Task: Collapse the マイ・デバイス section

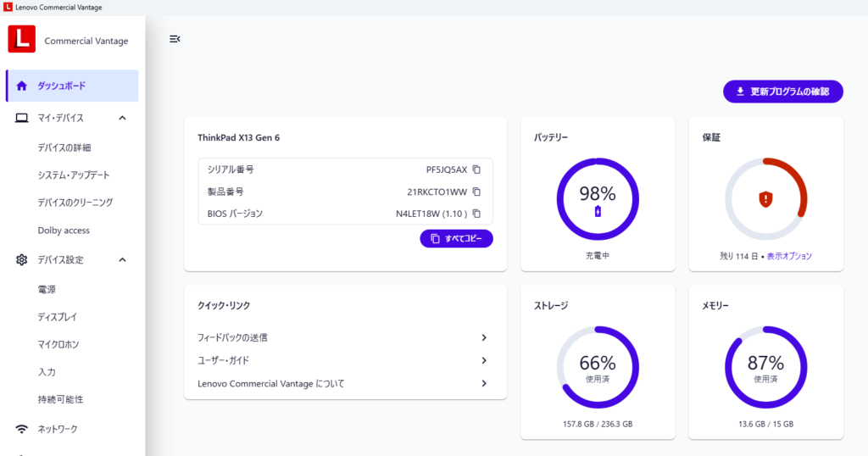Action: click(x=122, y=118)
